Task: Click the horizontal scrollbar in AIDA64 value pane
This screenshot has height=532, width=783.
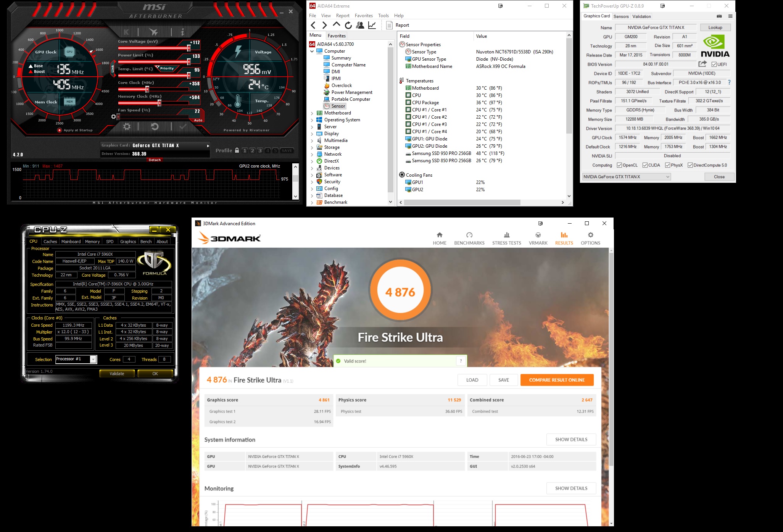Action: pos(462,202)
